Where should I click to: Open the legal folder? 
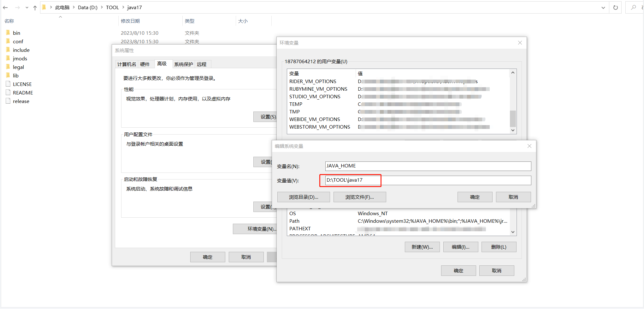(18, 67)
